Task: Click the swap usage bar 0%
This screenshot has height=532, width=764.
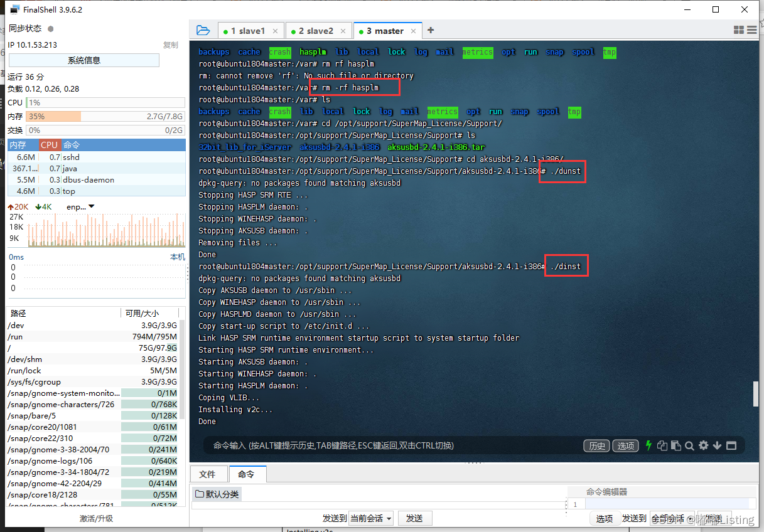Action: (105, 130)
